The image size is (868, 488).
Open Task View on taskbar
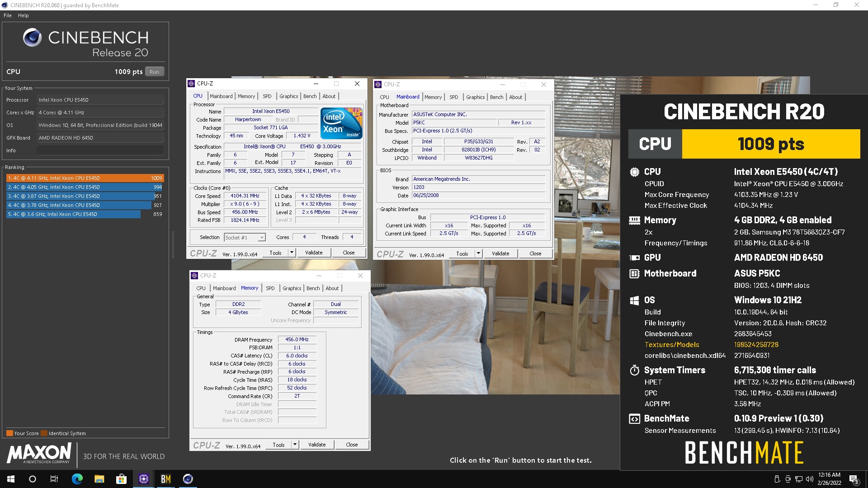point(54,479)
